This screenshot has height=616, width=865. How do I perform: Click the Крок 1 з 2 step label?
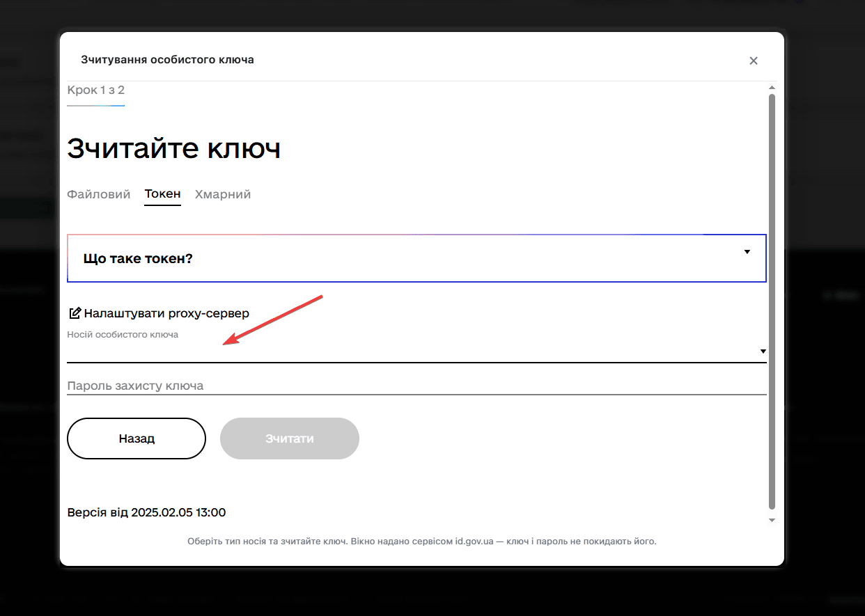pyautogui.click(x=95, y=90)
